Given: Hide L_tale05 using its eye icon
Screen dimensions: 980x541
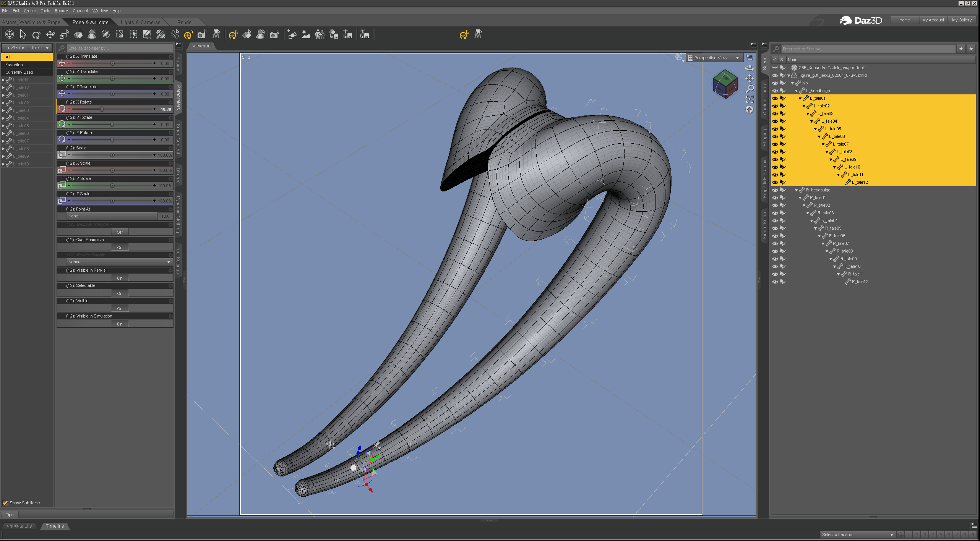Looking at the screenshot, I should tap(775, 129).
